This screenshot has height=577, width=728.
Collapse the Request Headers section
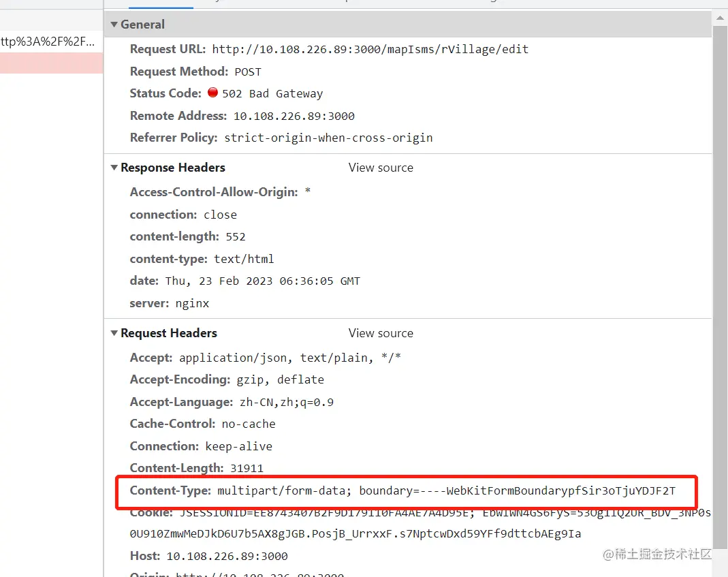114,333
